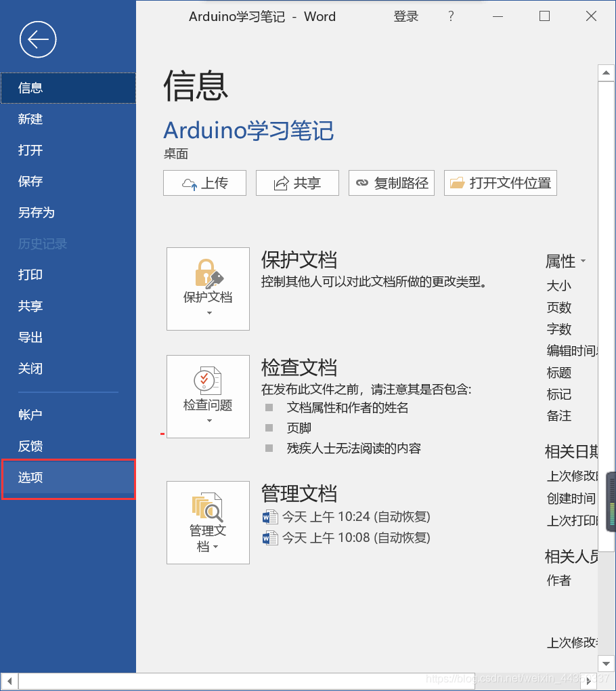This screenshot has width=616, height=691.
Task: Open the 属性 properties dropdown
Action: pos(565,261)
